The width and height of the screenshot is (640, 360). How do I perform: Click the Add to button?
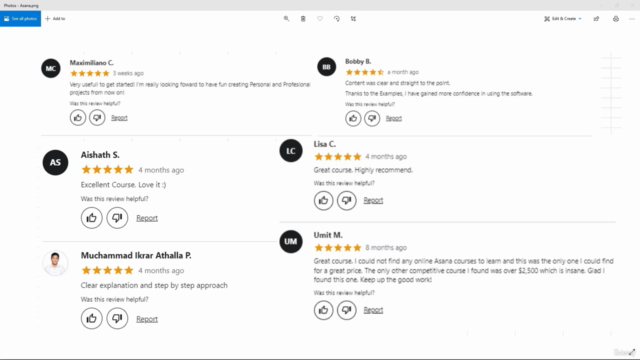point(55,19)
